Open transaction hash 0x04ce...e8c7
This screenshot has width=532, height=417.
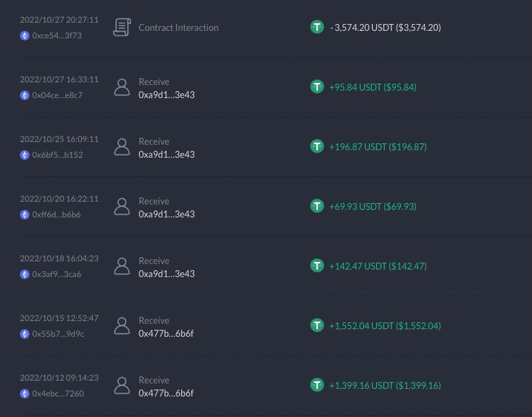click(58, 95)
